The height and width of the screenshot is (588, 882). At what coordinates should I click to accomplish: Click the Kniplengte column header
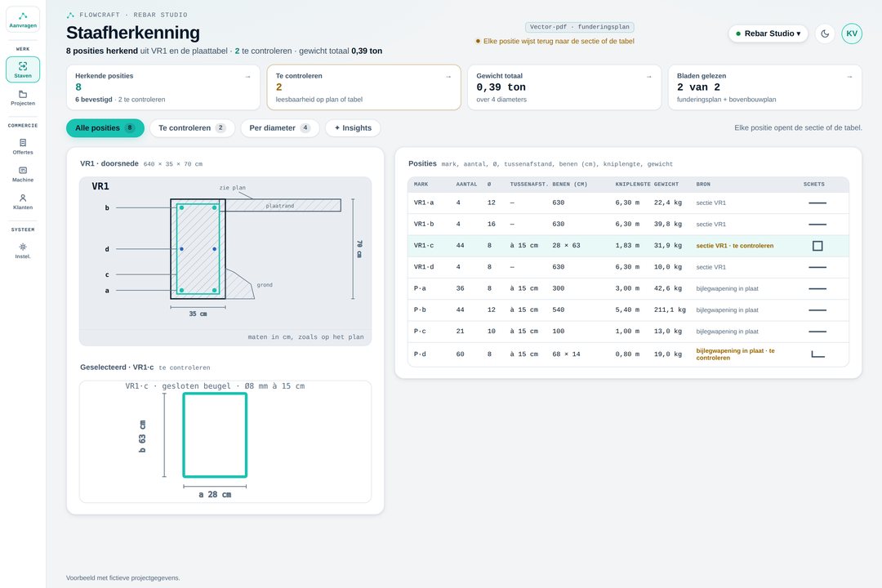(633, 185)
